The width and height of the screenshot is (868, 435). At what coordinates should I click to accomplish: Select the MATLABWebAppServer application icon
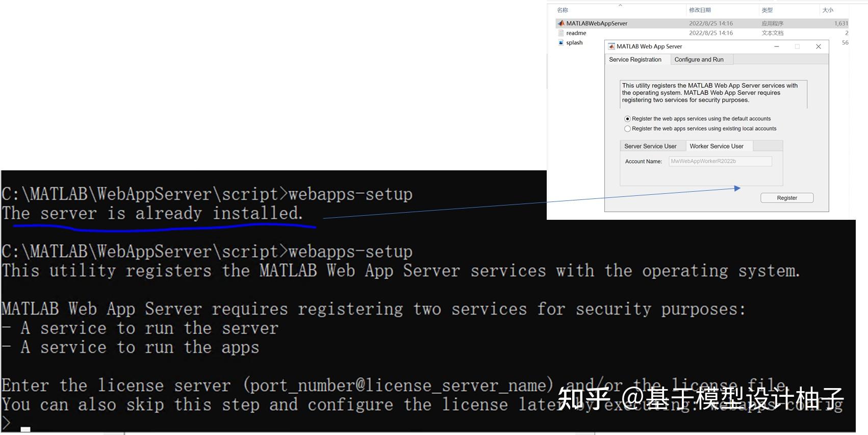[561, 23]
